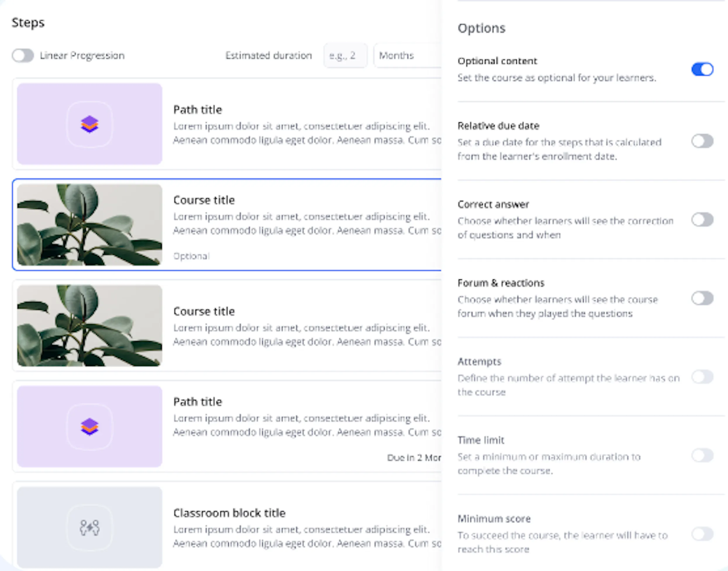Image resolution: width=728 pixels, height=571 pixels.
Task: Click the plant thumbnail of the second Course title card
Action: pos(89,326)
